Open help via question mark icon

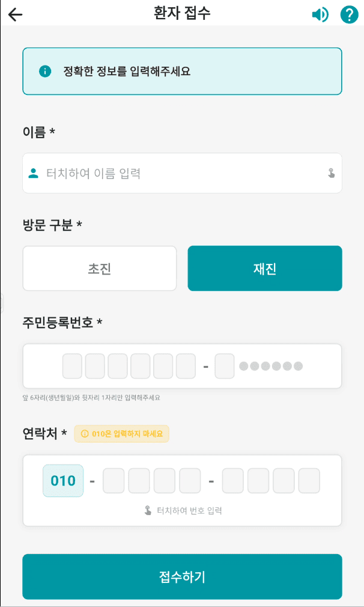point(349,14)
